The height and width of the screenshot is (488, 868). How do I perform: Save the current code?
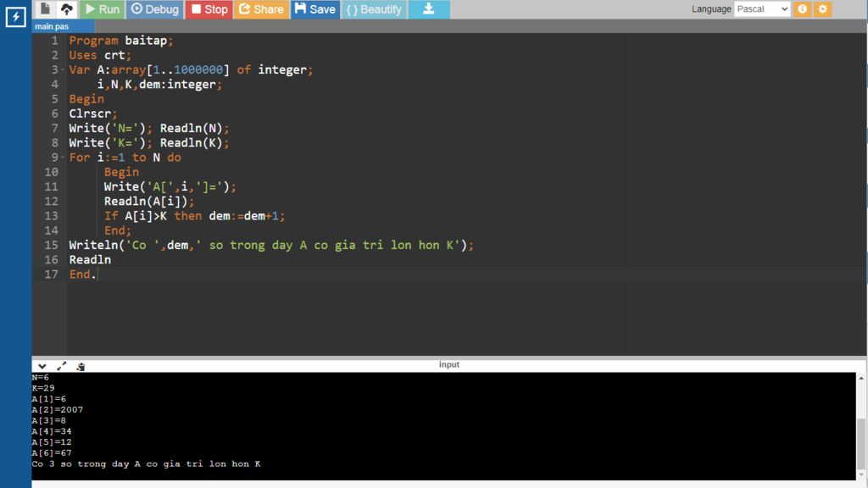click(x=315, y=8)
